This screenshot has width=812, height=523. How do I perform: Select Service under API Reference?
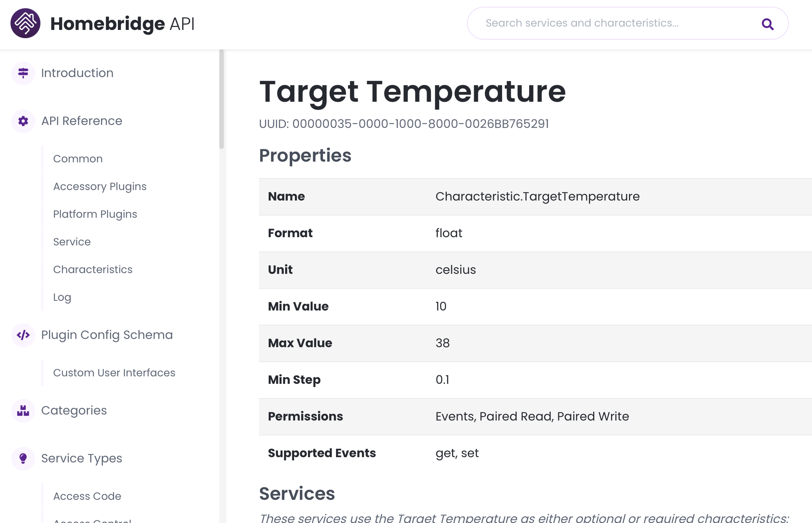[72, 242]
